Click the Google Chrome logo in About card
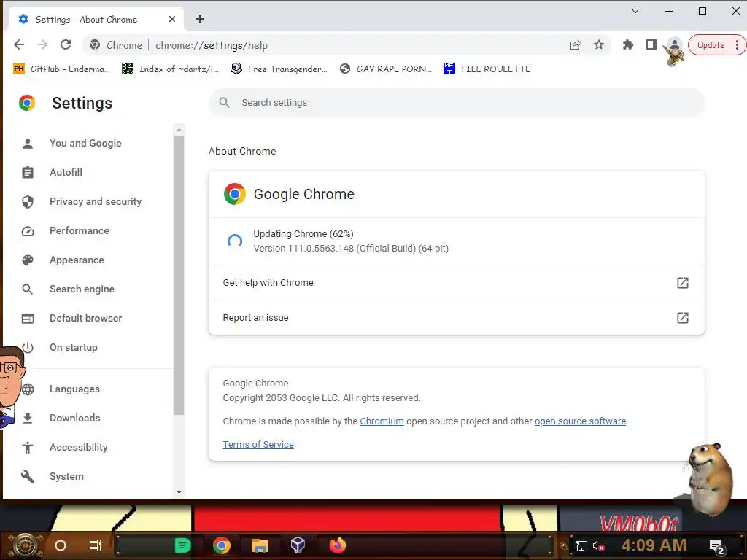 click(x=234, y=194)
